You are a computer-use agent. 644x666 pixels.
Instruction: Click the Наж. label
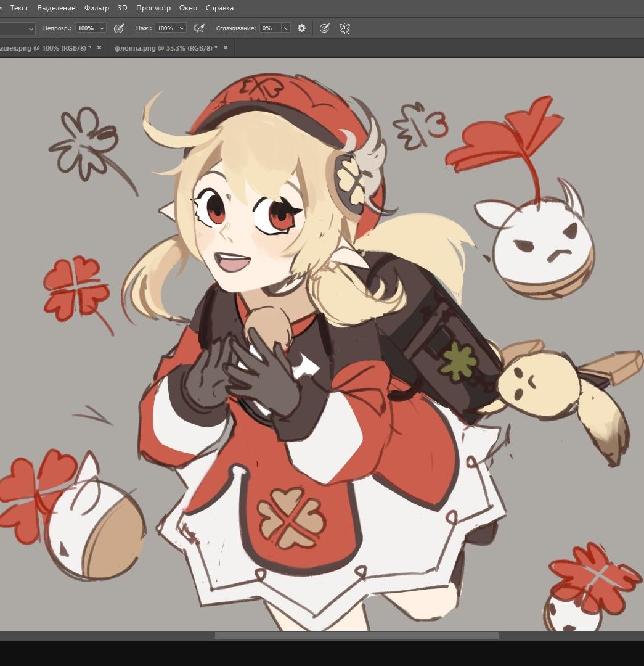click(144, 28)
